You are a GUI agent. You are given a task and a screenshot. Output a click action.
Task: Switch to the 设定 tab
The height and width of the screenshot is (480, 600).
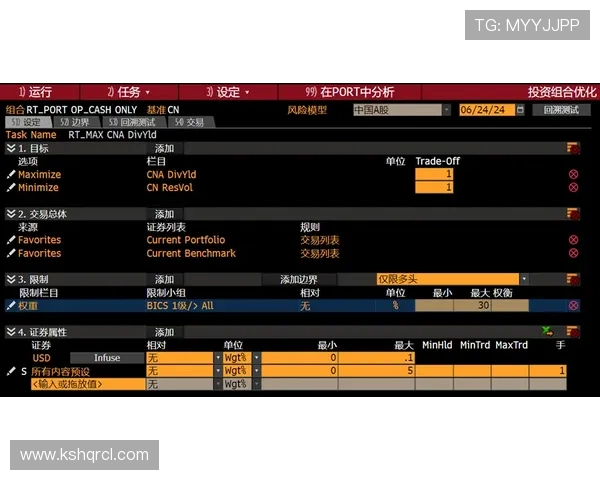coord(28,122)
